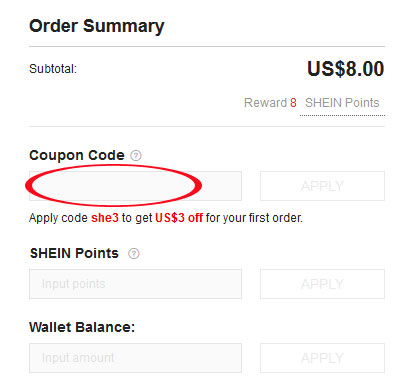Select the gray Reward word

266,103
